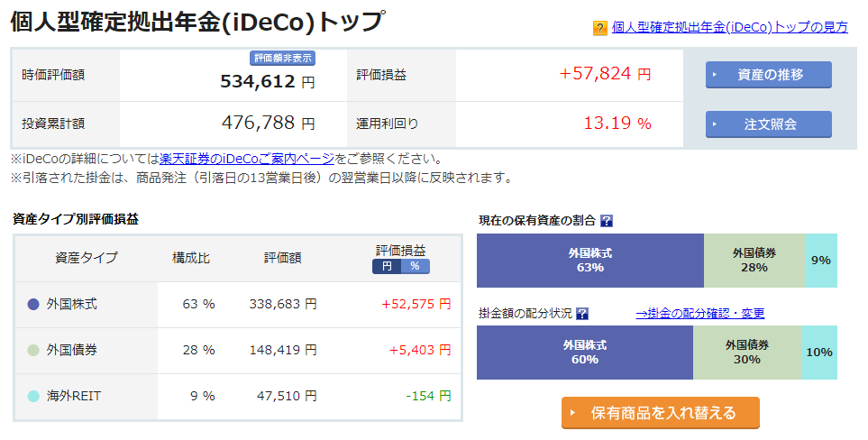868x440 pixels.
Task: Select the 外国株式 63% segment in the holdings bar
Action: click(x=589, y=261)
